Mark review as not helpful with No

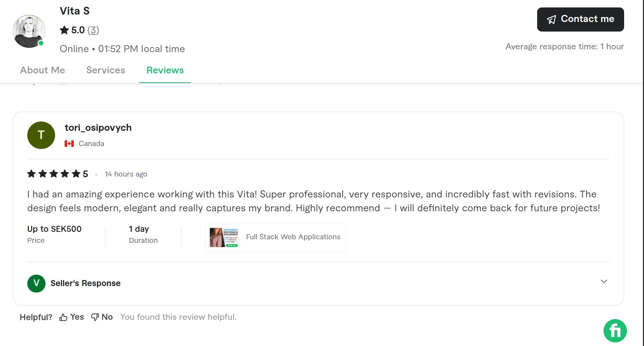coord(107,317)
